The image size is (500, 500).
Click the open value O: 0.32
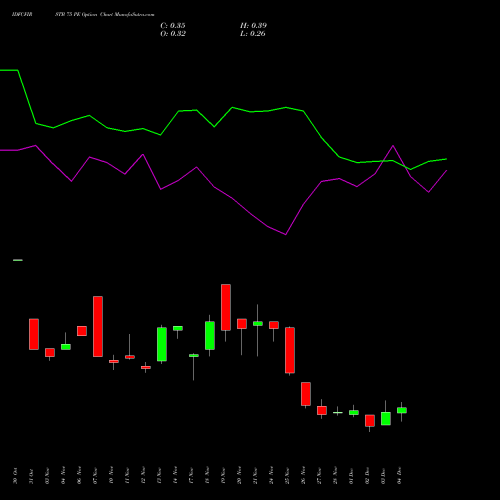[173, 34]
